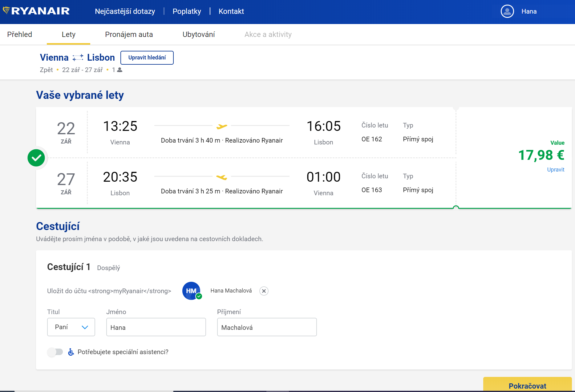The image size is (575, 392).
Task: Click the return yellow plane icon
Action: 222,177
